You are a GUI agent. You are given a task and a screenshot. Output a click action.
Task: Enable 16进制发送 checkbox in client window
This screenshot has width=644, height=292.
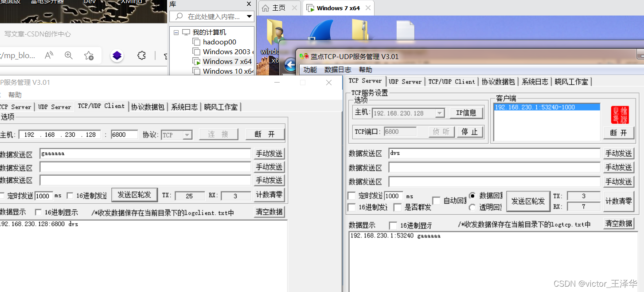point(70,196)
